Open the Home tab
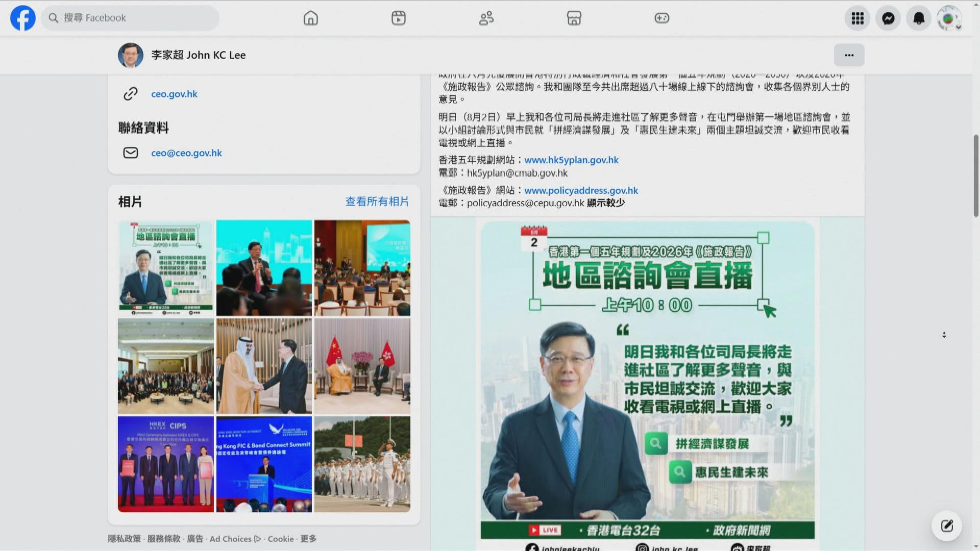 point(311,18)
